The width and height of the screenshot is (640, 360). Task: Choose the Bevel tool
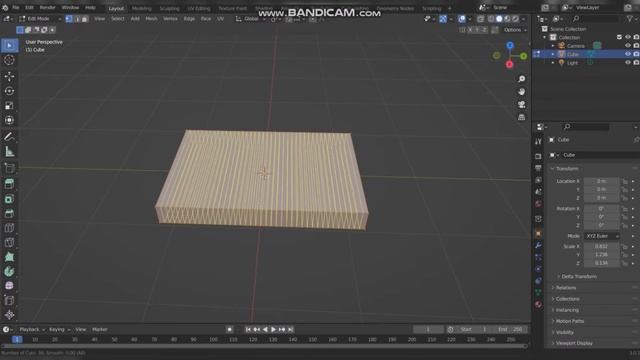click(x=9, y=213)
